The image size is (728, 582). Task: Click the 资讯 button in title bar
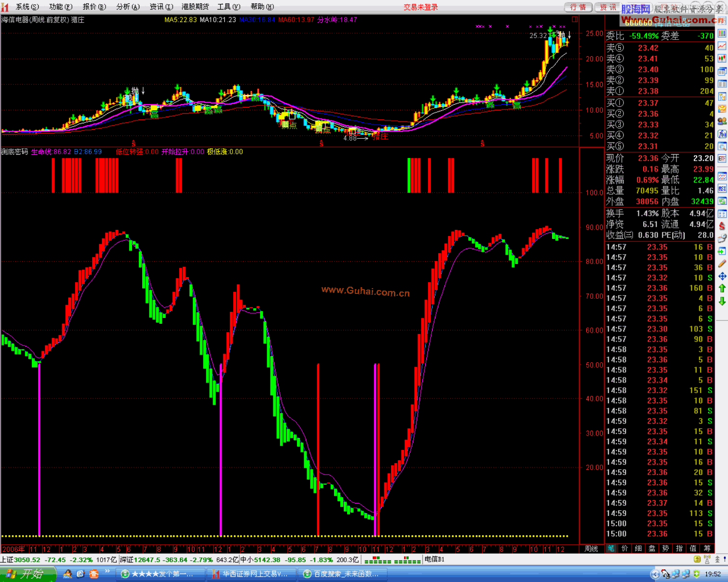608,7
